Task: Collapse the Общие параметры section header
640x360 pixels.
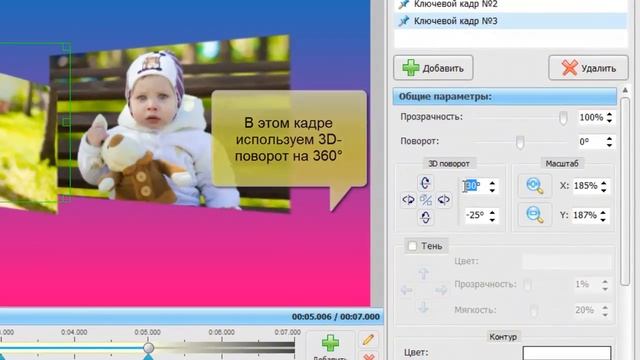Action: [x=504, y=97]
